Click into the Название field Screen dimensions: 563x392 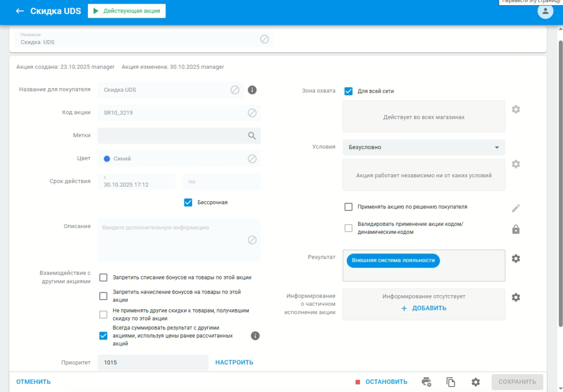point(143,39)
